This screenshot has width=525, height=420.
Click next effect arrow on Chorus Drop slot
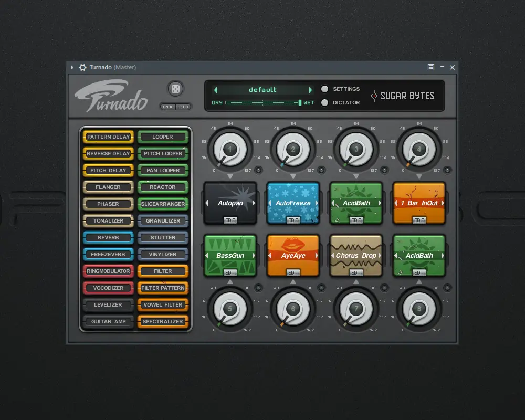pos(380,256)
